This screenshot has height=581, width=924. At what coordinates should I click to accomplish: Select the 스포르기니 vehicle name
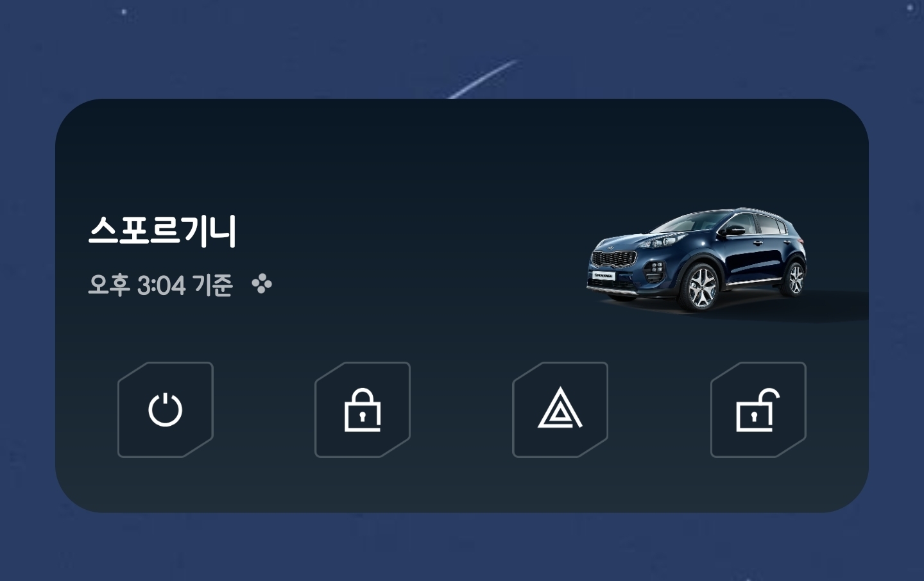click(162, 231)
